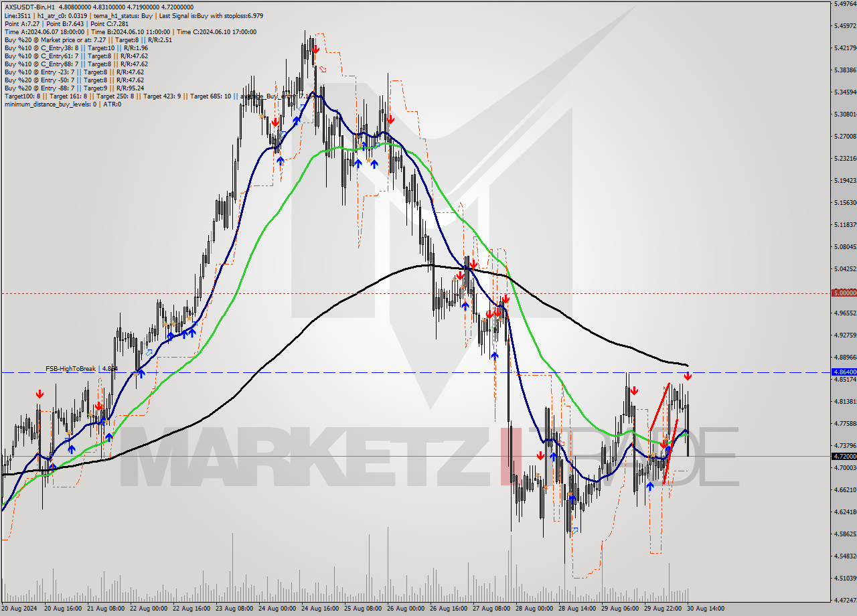Click the '26 Aug 00:00' time axis label
The image size is (857, 616).
tap(406, 609)
